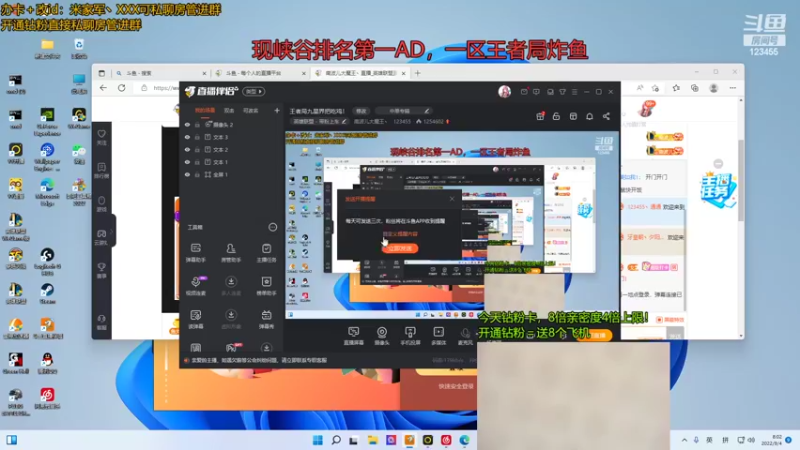The height and width of the screenshot is (450, 800).
Task: Click the Edge page vertical scrollbar
Action: [741, 181]
